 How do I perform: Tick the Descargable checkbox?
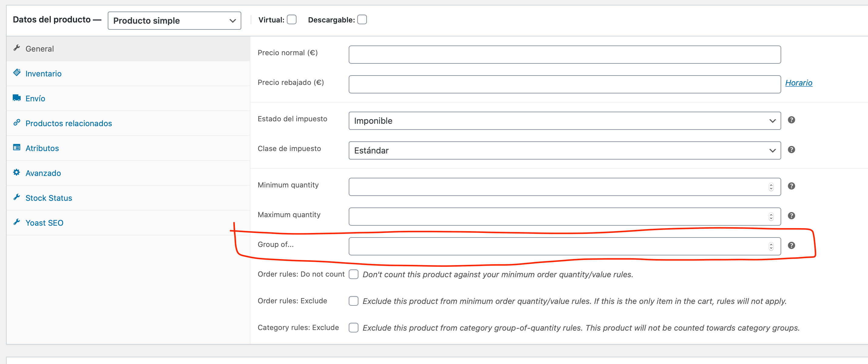coord(362,19)
